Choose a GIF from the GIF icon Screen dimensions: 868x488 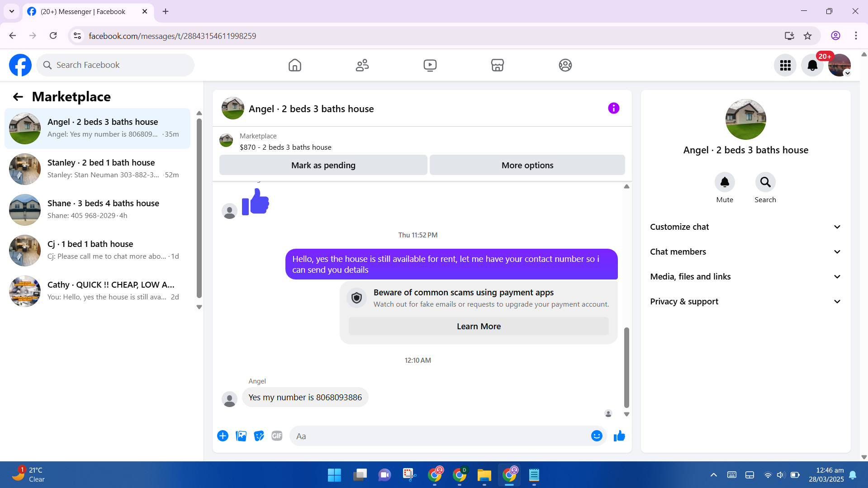[277, 436]
